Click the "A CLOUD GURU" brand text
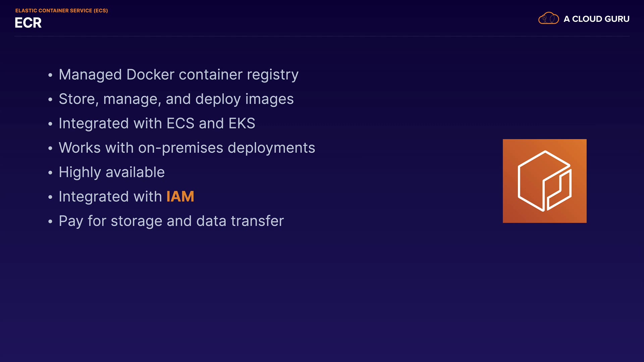The image size is (644, 362). pyautogui.click(x=596, y=19)
